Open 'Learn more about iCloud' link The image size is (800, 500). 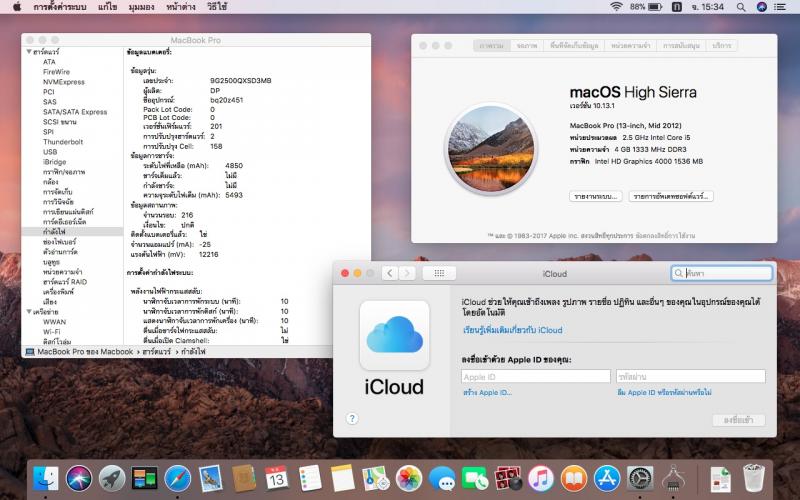tap(512, 330)
